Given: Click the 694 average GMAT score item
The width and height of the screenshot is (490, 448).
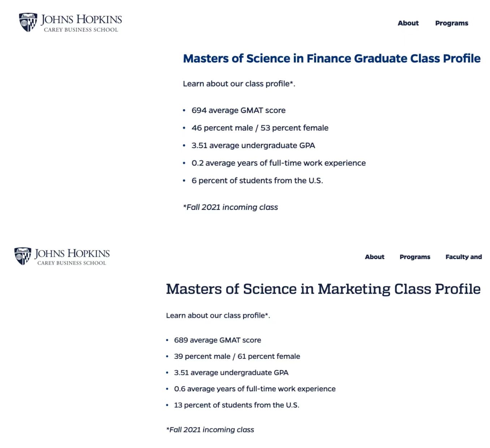Looking at the screenshot, I should [238, 111].
